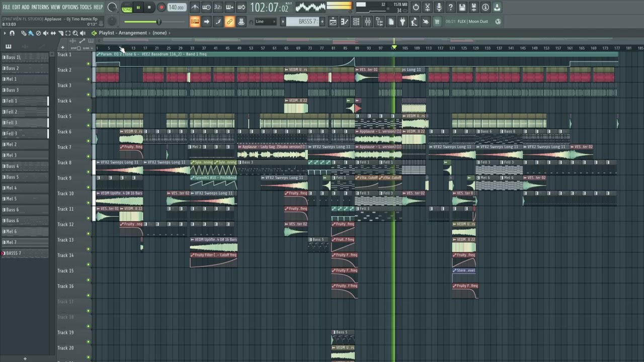Open playlist snap magnet options
The image size is (644, 362).
[x=12, y=33]
